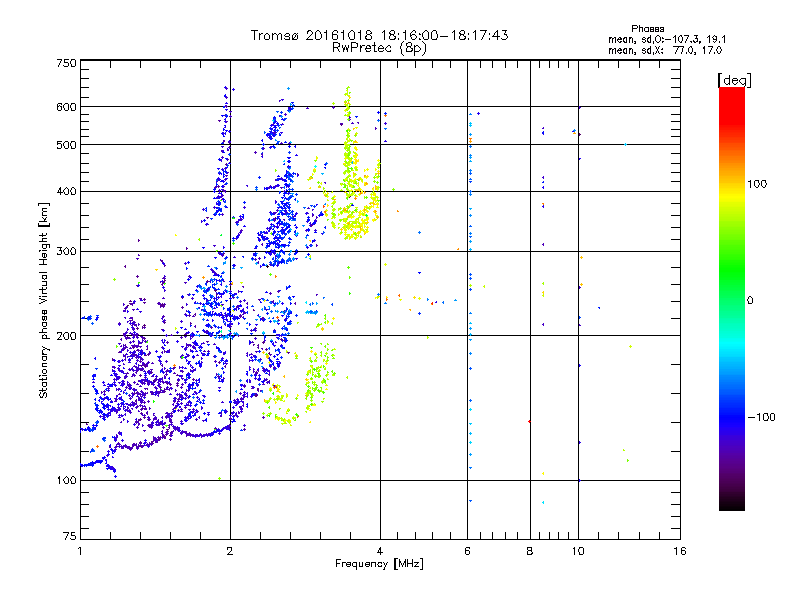Click the y-axis tick label '200'
The width and height of the screenshot is (800, 600).
[66, 336]
